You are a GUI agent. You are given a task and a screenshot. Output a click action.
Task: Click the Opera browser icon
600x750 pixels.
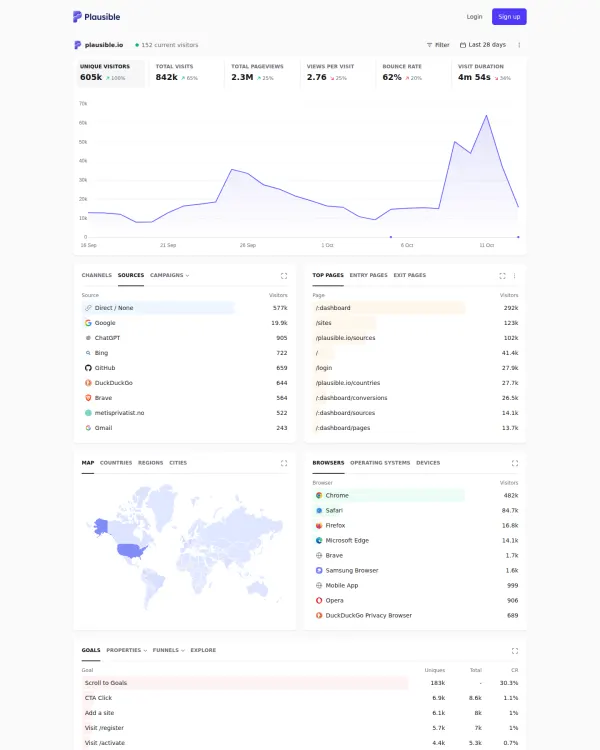(319, 600)
